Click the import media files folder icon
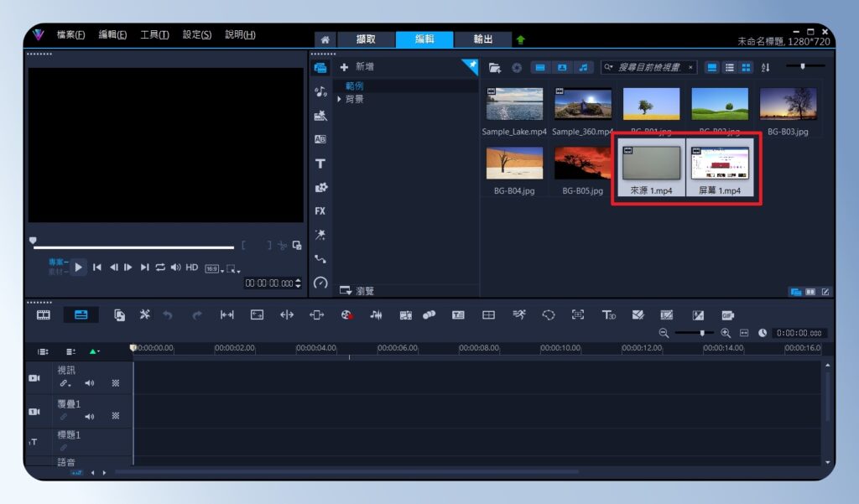 495,67
